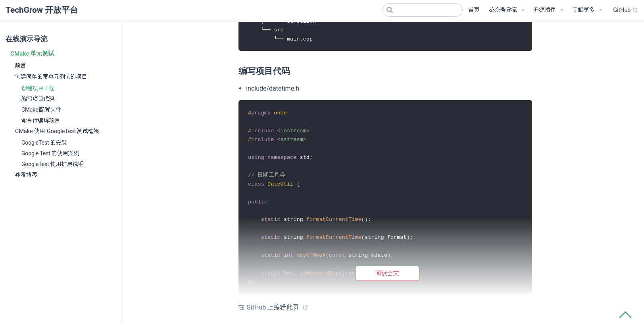Screen dimensions: 644x325
Task: Expand the 公众号导流 dropdown menu
Action: pos(506,10)
